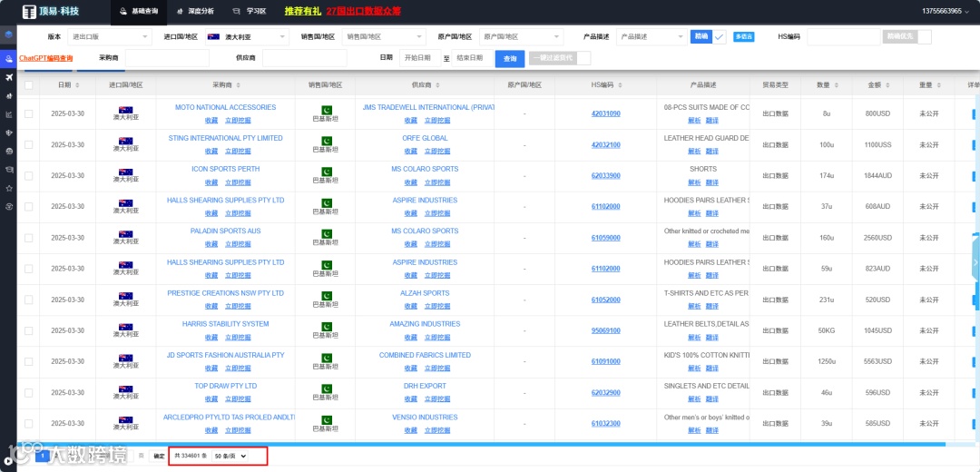Click the 多语言 button
The width and height of the screenshot is (980, 472).
coord(744,37)
